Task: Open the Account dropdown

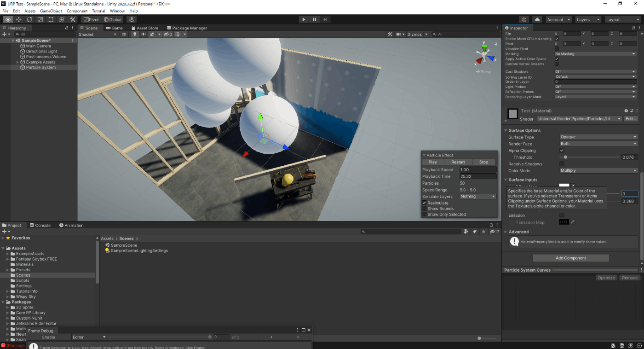Action: (558, 20)
